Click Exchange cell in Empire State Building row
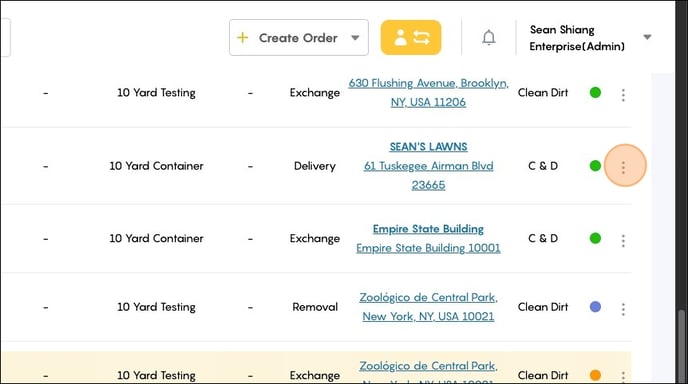The image size is (688, 384). click(x=315, y=239)
